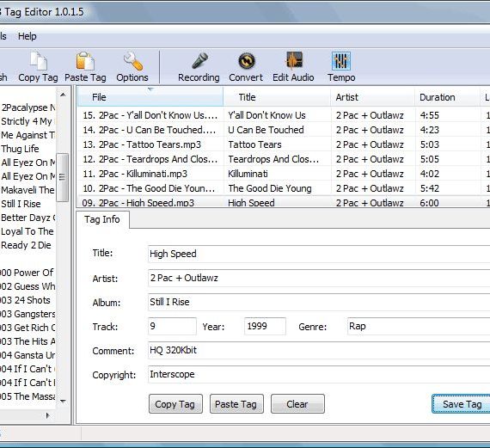Open Options with the wrench icon
The width and height of the screenshot is (490, 448).
[x=132, y=61]
